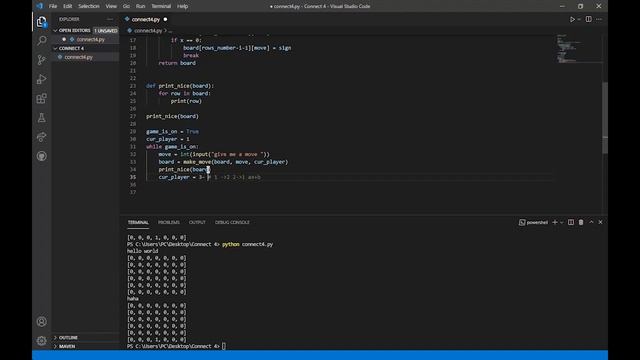Screen dimensions: 640x360
Task: Click 'while game_is_on:' on line 31
Action: (172, 147)
